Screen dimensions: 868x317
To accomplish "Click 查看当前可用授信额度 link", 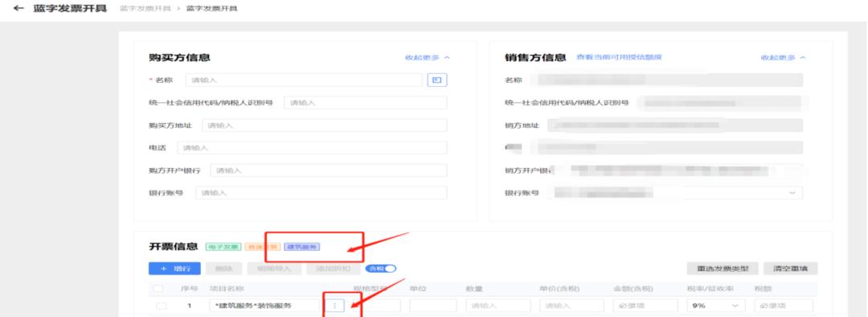I will (x=619, y=57).
